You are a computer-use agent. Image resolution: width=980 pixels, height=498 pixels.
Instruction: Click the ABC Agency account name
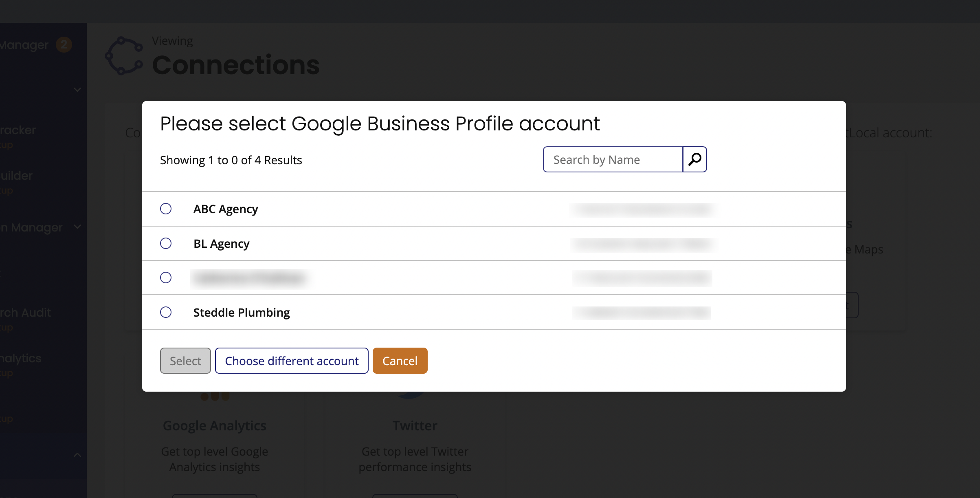[226, 209]
